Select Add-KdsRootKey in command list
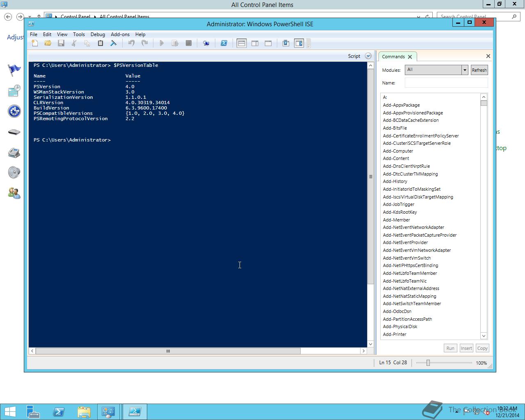 399,212
